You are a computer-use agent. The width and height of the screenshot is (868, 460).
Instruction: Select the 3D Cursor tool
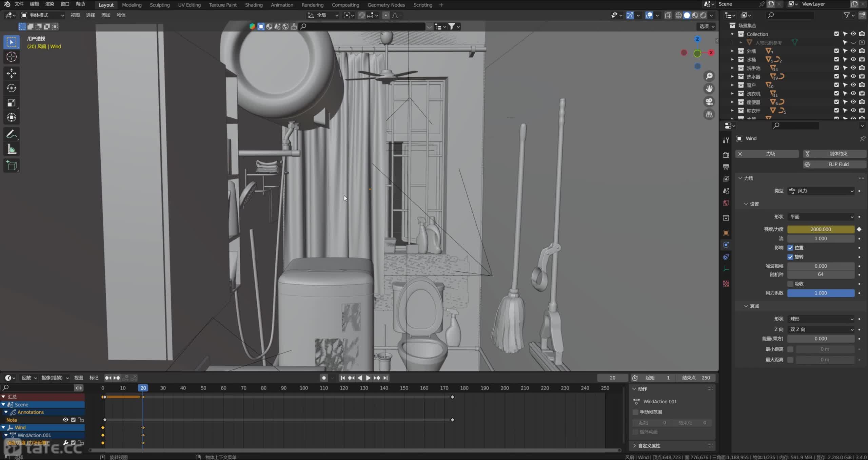(x=12, y=57)
